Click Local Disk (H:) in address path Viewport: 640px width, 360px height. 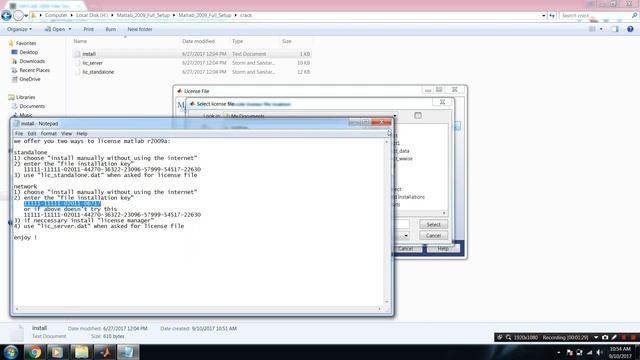pyautogui.click(x=92, y=15)
